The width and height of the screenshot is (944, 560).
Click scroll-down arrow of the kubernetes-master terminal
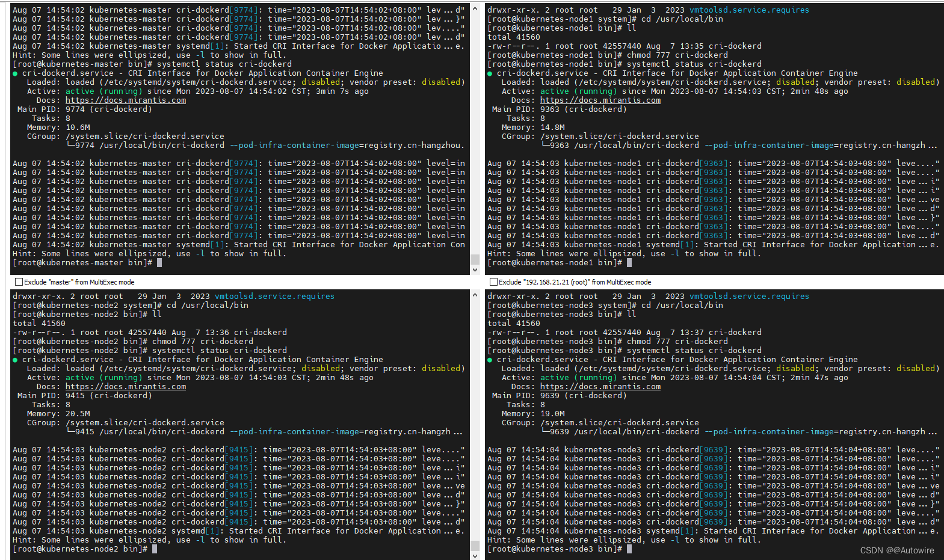[475, 270]
